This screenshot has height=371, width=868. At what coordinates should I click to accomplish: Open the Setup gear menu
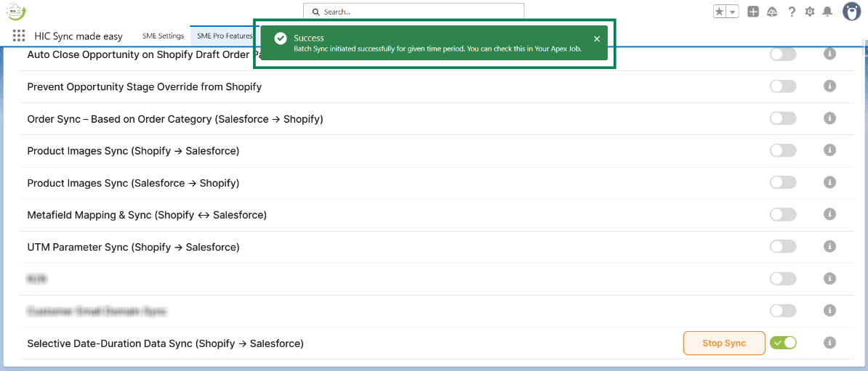click(x=809, y=12)
